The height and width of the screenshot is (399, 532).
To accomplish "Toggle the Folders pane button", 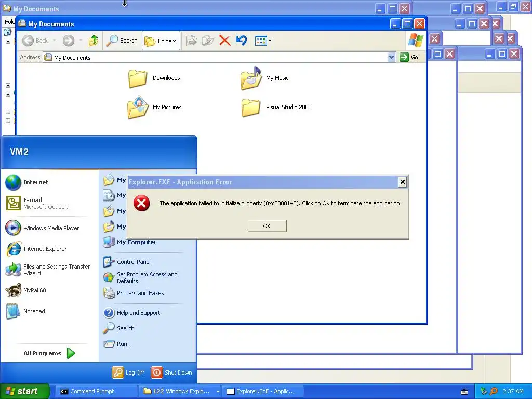I will coord(161,41).
